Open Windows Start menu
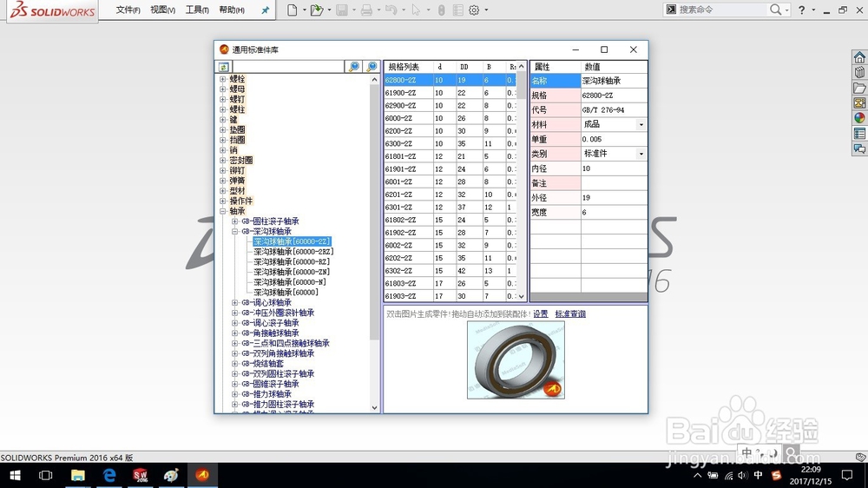 coord(16,475)
